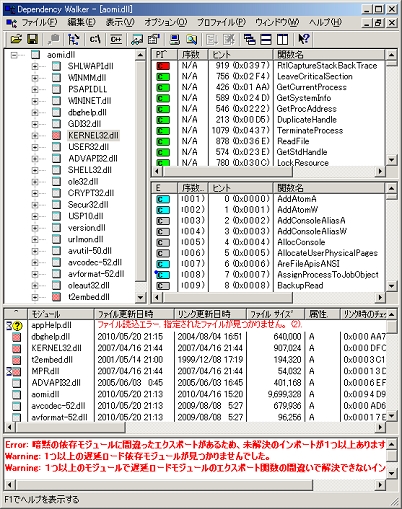Sort by 属性 column header
Screen dimensions: 402x509
(322, 314)
